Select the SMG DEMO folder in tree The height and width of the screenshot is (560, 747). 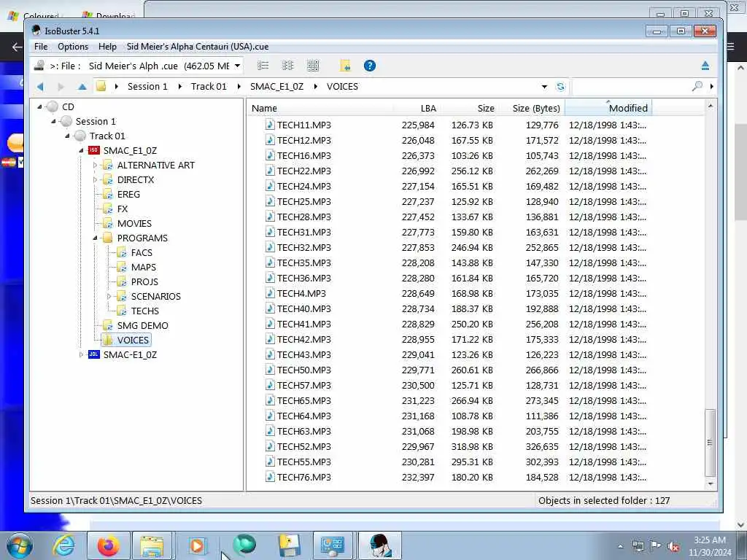tap(142, 325)
